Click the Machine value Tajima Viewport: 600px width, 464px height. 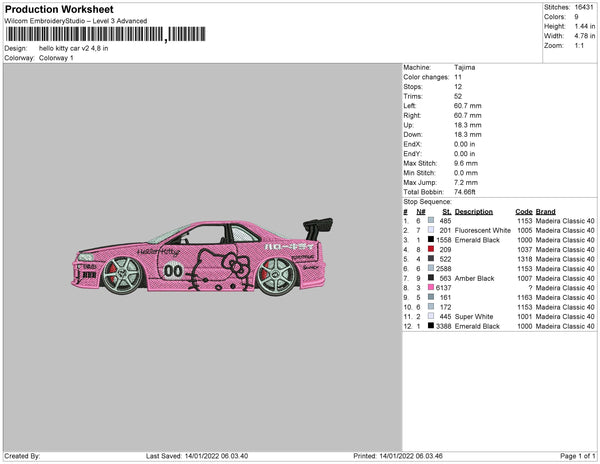[x=465, y=67]
